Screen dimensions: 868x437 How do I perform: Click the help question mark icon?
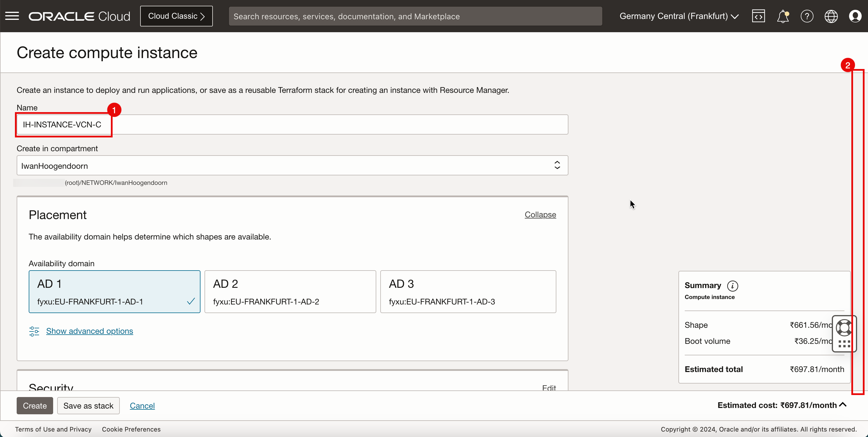pyautogui.click(x=807, y=16)
